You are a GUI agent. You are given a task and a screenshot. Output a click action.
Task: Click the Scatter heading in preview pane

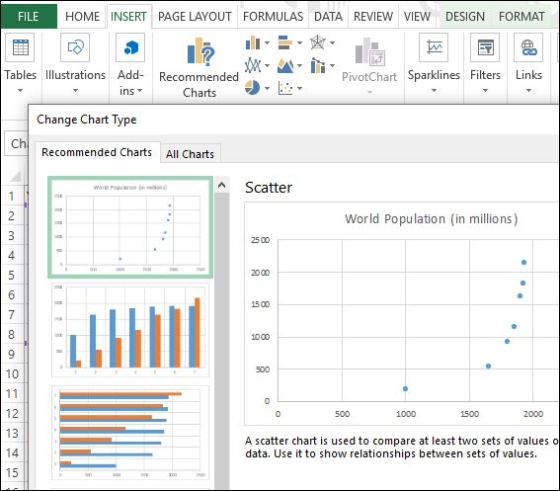point(269,187)
